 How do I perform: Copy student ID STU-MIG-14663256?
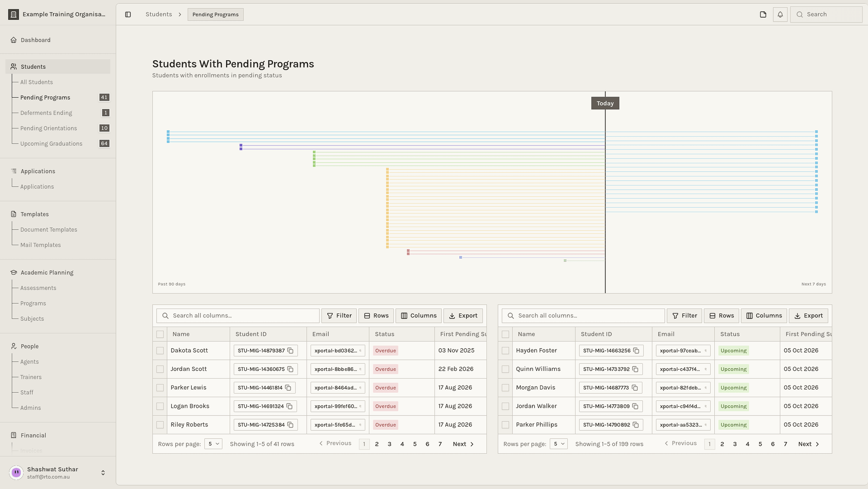tap(636, 350)
